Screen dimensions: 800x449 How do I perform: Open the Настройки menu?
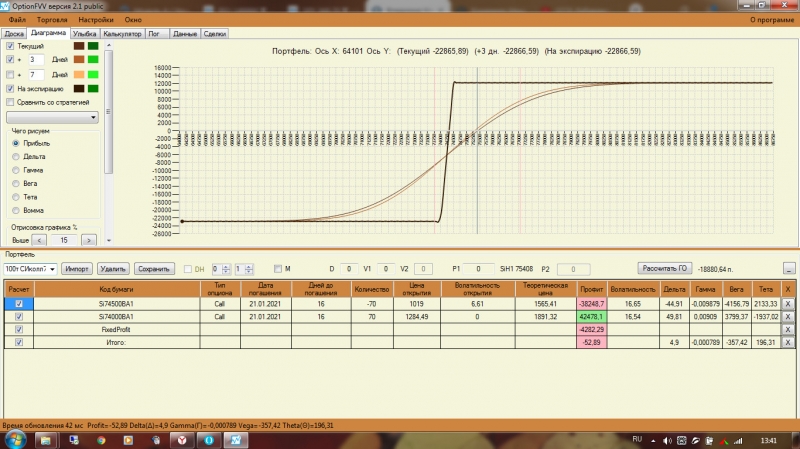tap(95, 19)
